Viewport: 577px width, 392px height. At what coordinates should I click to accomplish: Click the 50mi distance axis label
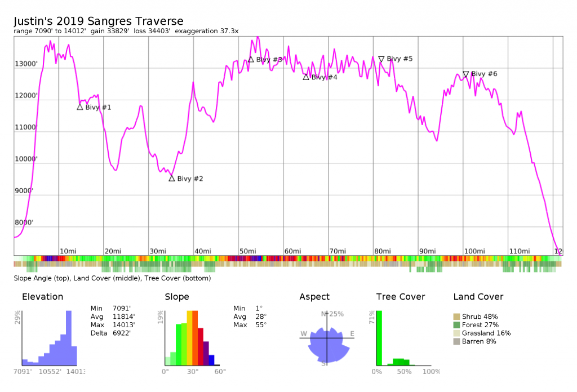(x=247, y=251)
